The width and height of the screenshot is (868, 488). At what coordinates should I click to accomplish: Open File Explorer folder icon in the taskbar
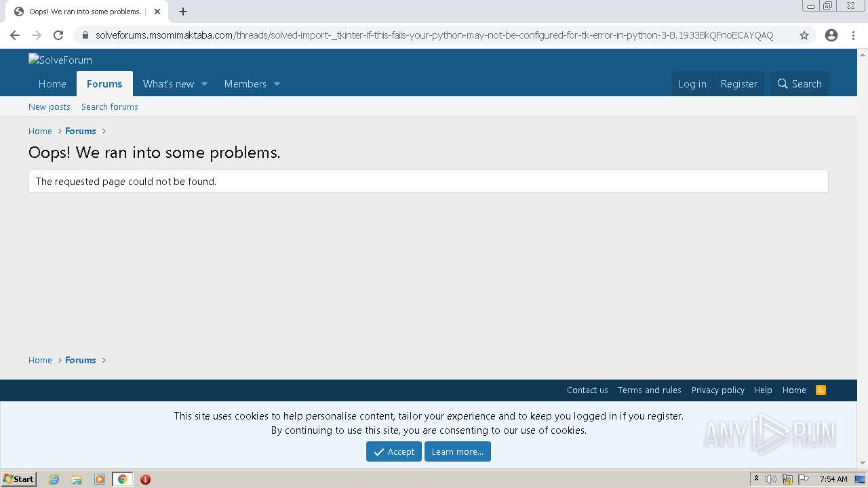(77, 479)
